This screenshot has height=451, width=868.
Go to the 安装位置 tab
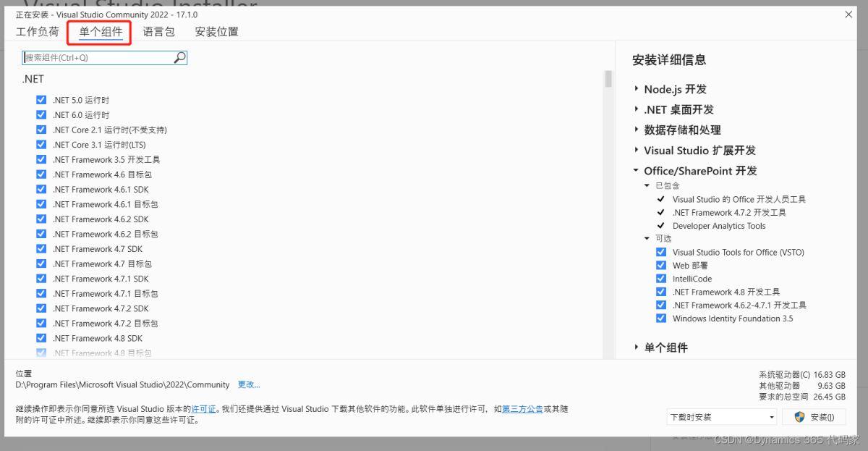coord(216,32)
